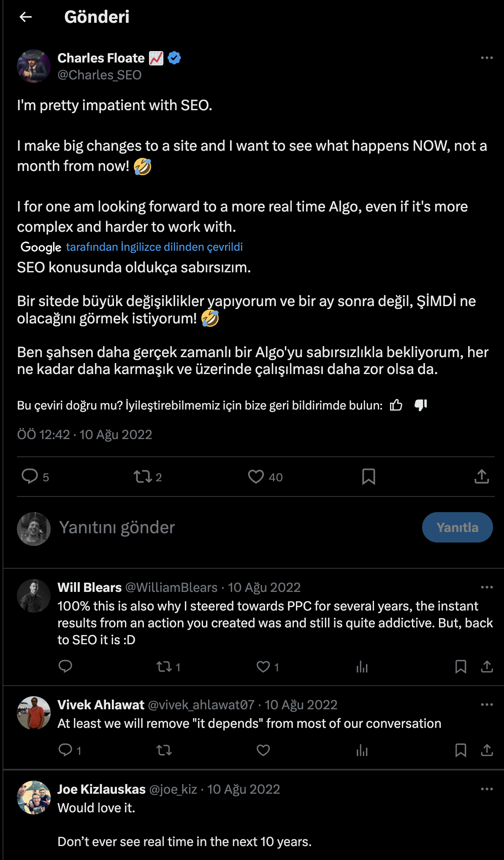Open the @Charles_SEO profile link
The image size is (504, 860).
coord(100,75)
